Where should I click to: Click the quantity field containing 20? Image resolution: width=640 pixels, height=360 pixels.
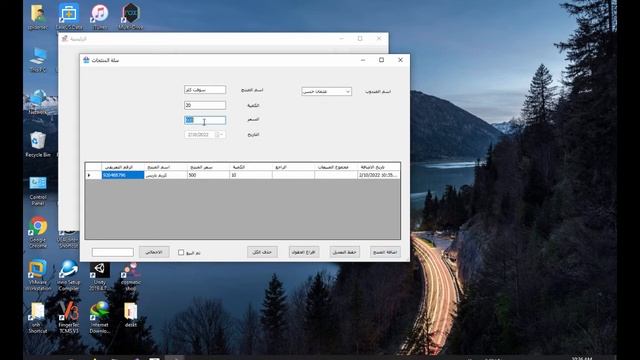click(x=205, y=105)
